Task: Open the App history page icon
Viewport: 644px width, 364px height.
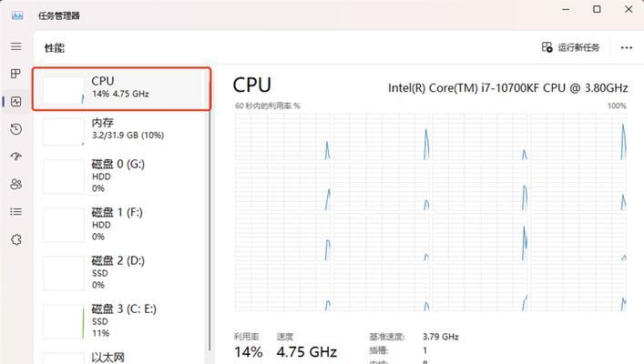Action: [x=16, y=129]
